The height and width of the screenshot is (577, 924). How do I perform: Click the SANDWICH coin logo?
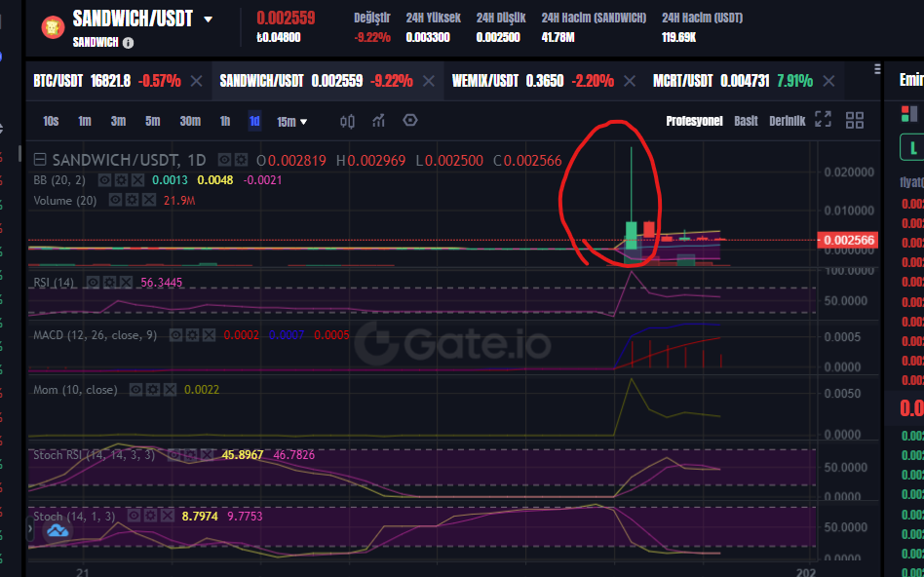pos(53,27)
